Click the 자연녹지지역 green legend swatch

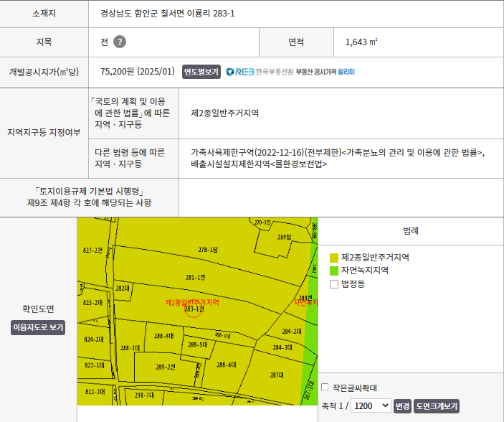click(333, 271)
